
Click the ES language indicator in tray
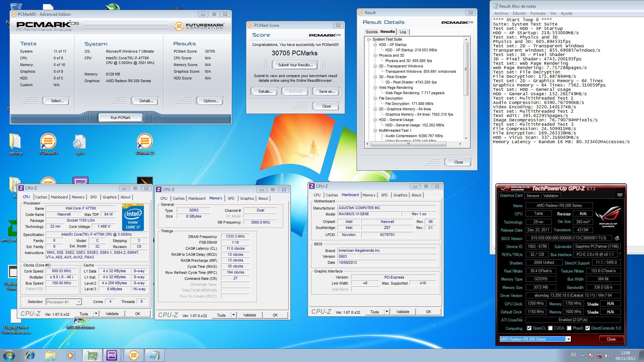pos(574,355)
